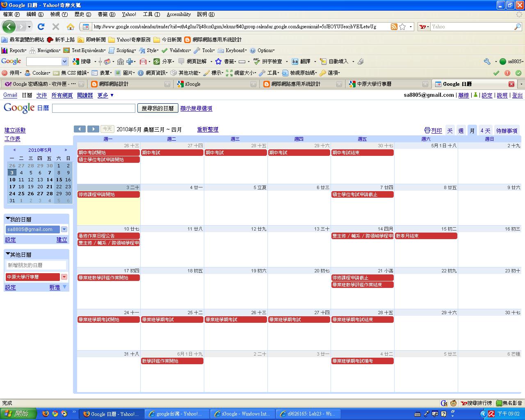Image resolution: width=525 pixels, height=420 pixels.
Task: Click the 列印 print link
Action: 433,130
